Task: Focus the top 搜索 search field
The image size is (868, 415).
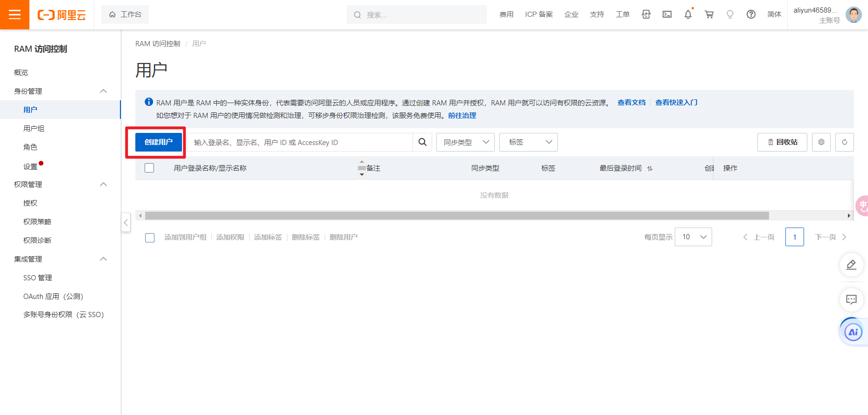Action: (x=416, y=14)
